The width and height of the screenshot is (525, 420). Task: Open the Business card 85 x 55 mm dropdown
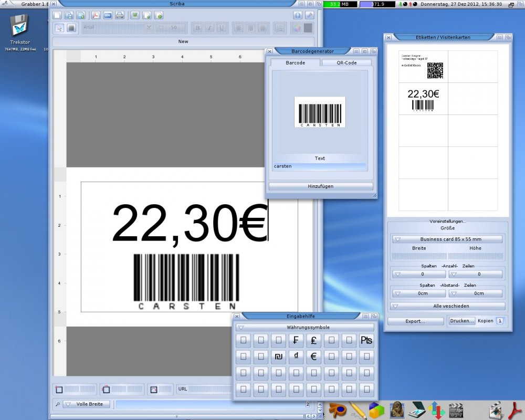(447, 239)
